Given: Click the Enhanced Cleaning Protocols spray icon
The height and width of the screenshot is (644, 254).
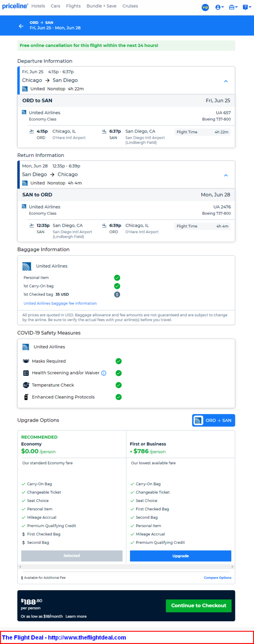Looking at the screenshot, I should coord(26,397).
